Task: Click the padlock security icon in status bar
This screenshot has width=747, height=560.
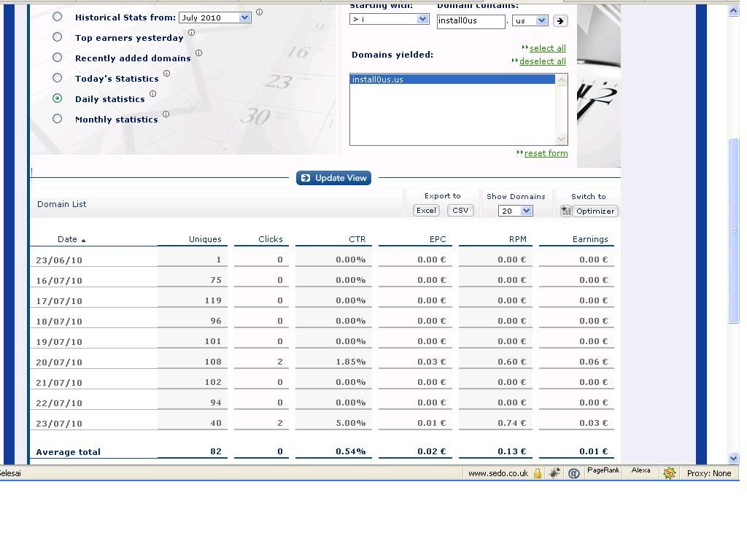Action: point(538,473)
